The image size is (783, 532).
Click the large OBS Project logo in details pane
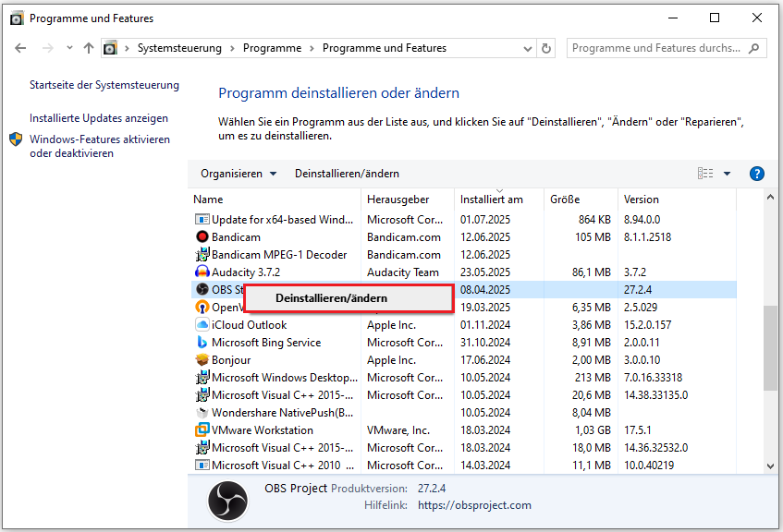[x=227, y=501]
